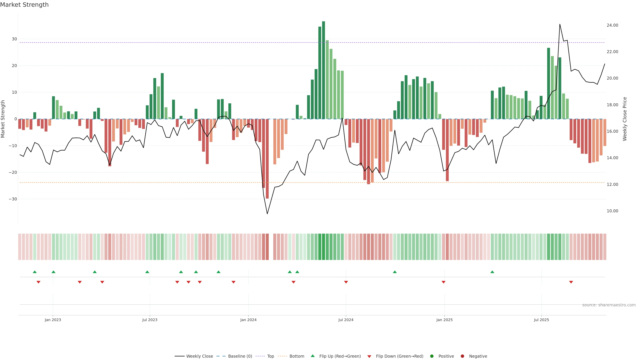Click the rightmost green flip-up triangle marker
This screenshot has height=362, width=644.
(x=492, y=272)
